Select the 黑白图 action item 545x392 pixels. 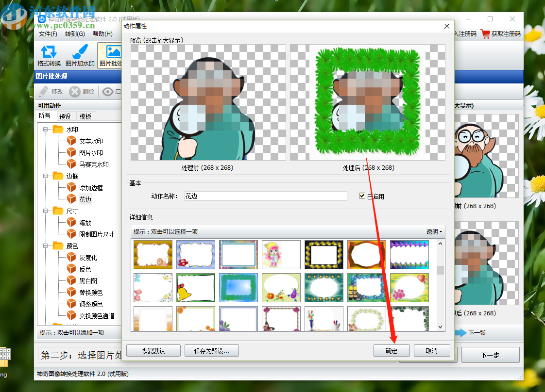pos(88,281)
